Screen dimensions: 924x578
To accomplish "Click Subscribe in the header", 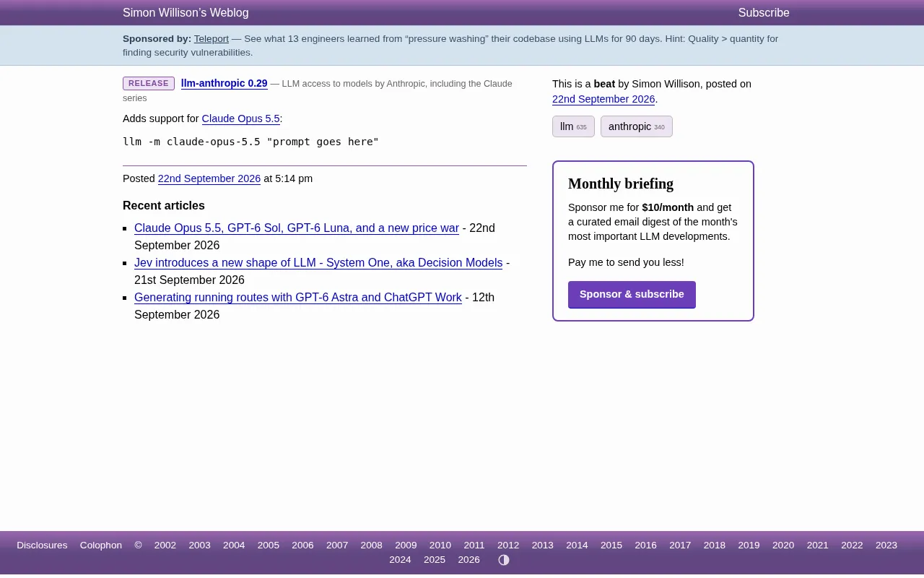I will (764, 13).
